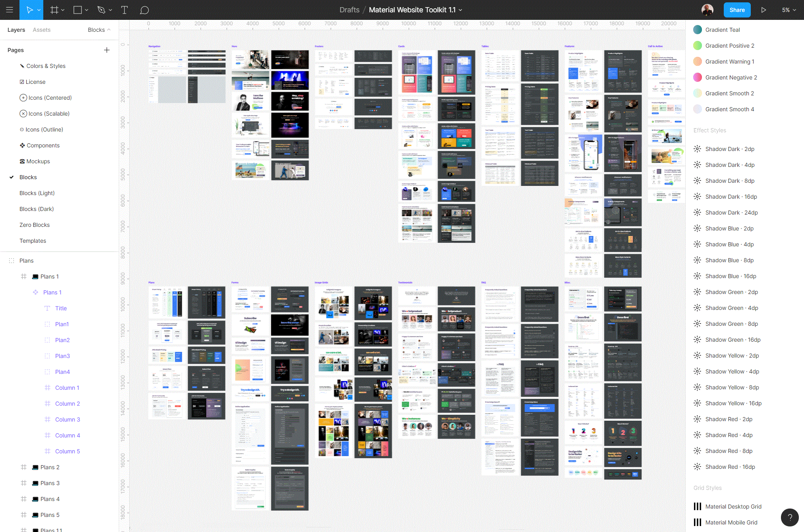Expand the Plans 1 tree item
804x532 pixels.
coord(17,276)
